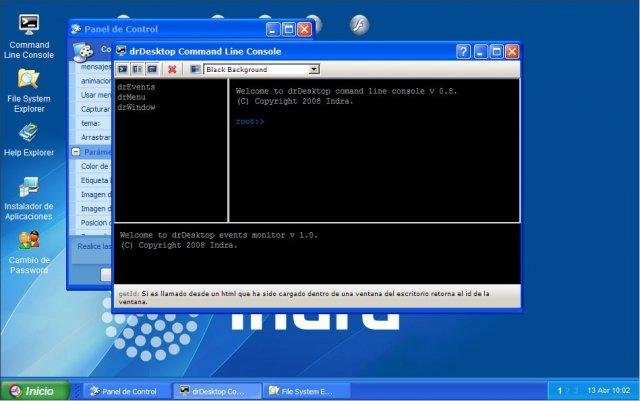Click the taskbar clock 13 Abr 10:02
Image resolution: width=640 pixels, height=401 pixels.
pos(609,391)
